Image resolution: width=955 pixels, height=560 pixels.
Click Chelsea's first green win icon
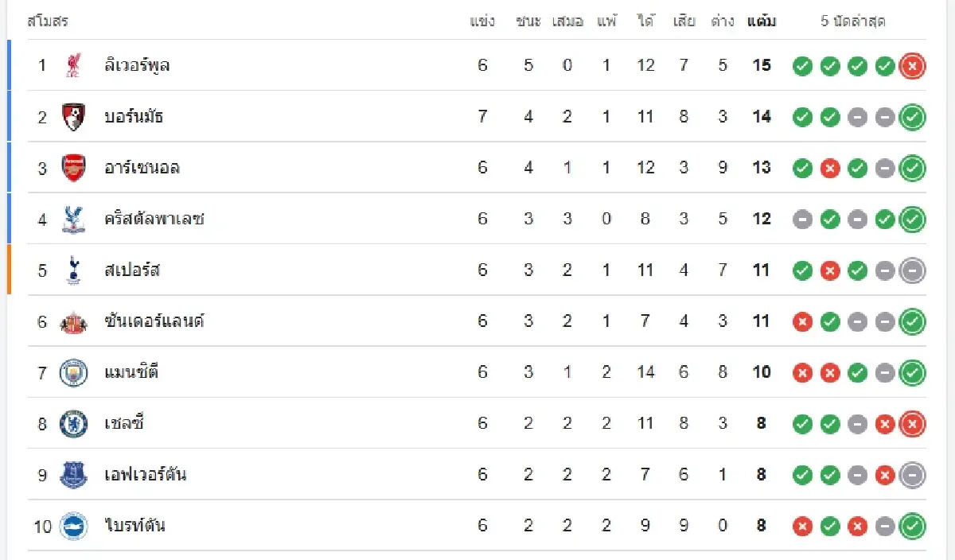[803, 425]
